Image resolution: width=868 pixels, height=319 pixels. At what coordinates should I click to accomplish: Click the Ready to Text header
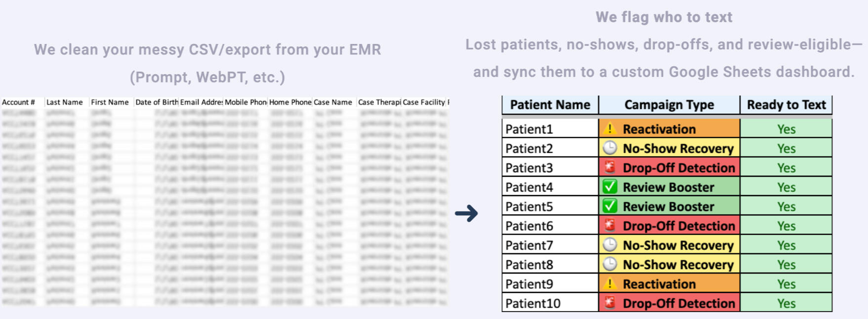click(x=786, y=105)
